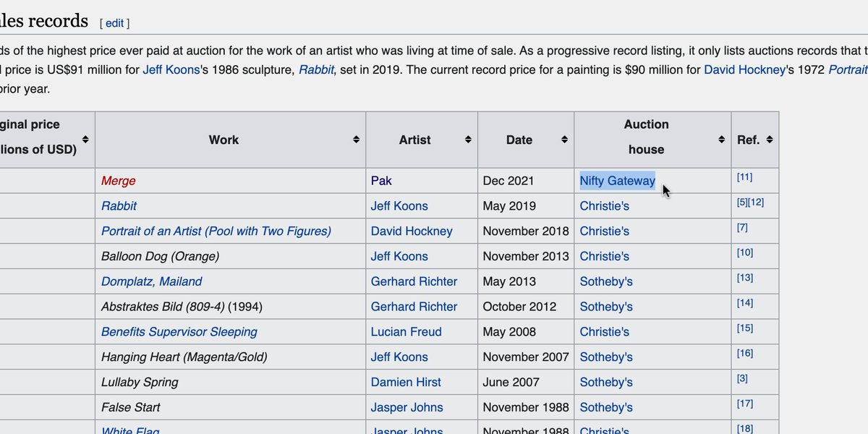Open Jeff Koons link in intro paragraph
The height and width of the screenshot is (434, 868).
(x=171, y=70)
